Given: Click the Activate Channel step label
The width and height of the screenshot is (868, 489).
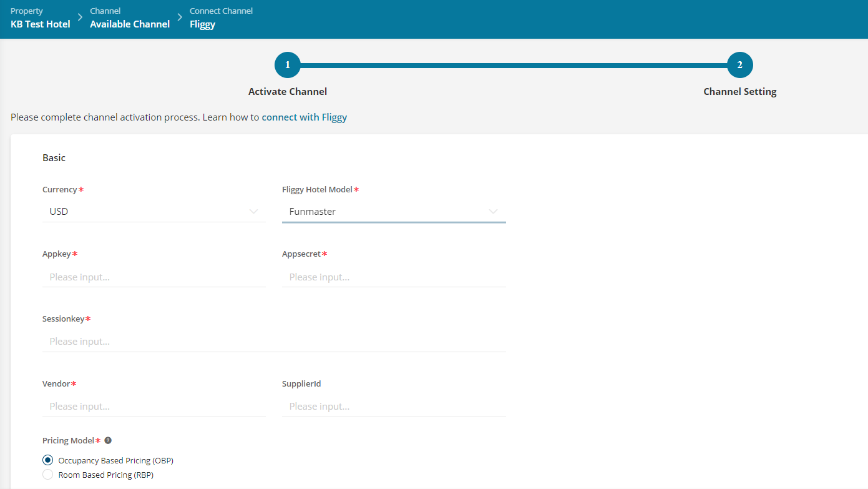Looking at the screenshot, I should pyautogui.click(x=288, y=92).
